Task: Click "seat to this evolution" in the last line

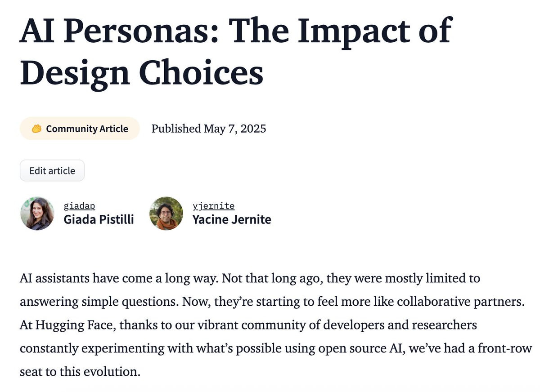Action: [78, 371]
